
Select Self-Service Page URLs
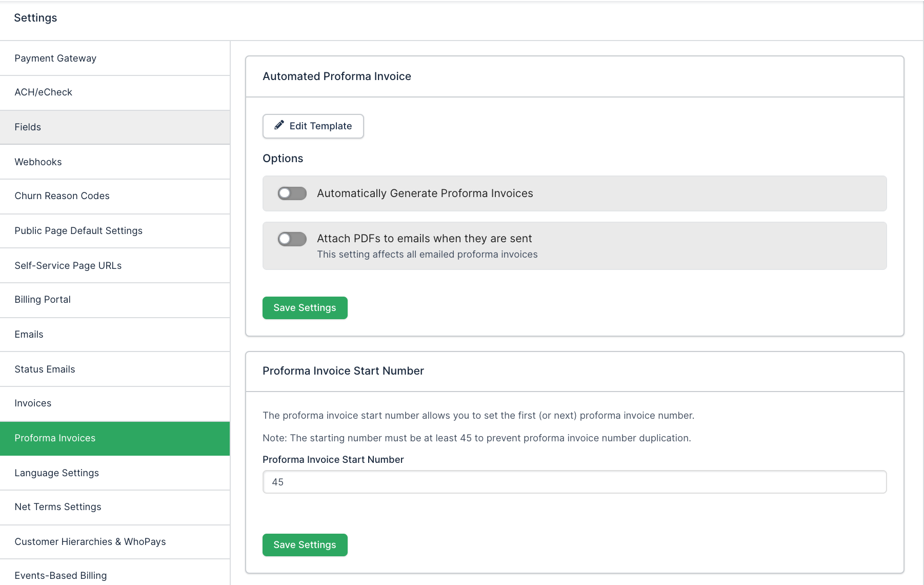[x=68, y=266]
